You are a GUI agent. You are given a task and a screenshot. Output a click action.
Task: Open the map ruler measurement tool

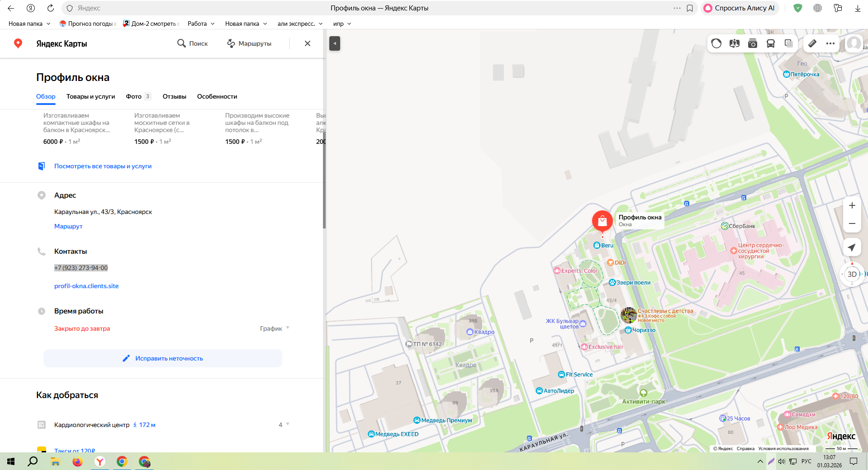[812, 43]
